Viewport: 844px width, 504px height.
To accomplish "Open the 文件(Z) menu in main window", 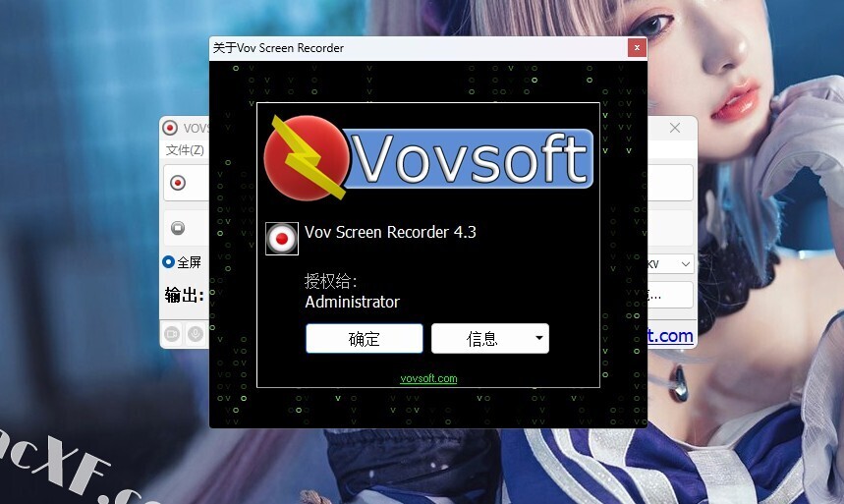I will [185, 150].
